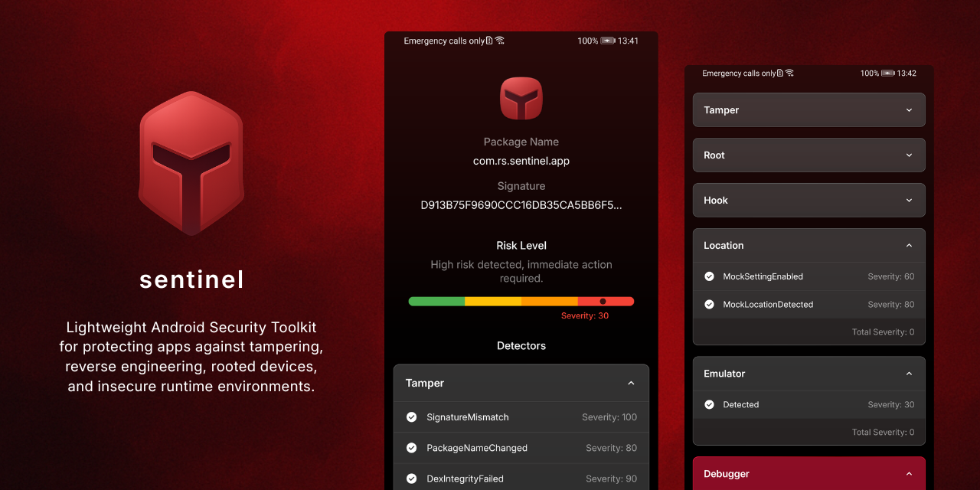Click the Wi-Fi icon in the 13:41 phone's status bar

[499, 41]
